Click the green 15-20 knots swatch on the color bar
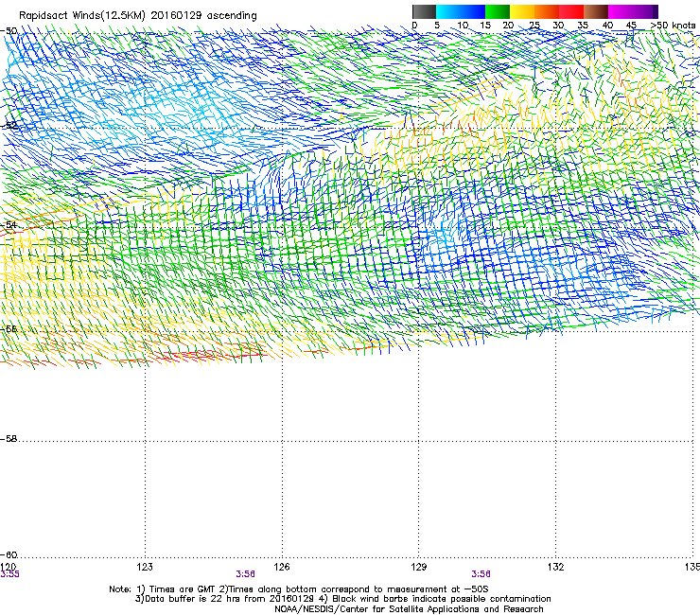700x615 pixels. 498,11
